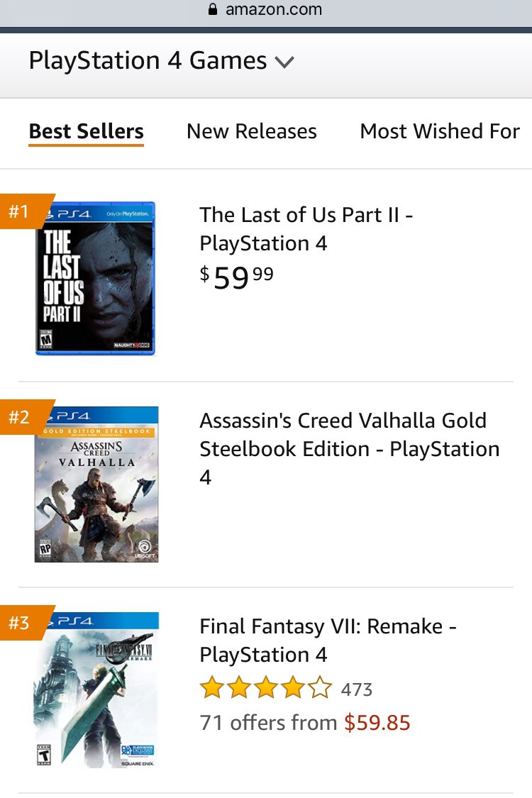Click the 473 review count
This screenshot has width=532, height=798.
click(x=355, y=688)
